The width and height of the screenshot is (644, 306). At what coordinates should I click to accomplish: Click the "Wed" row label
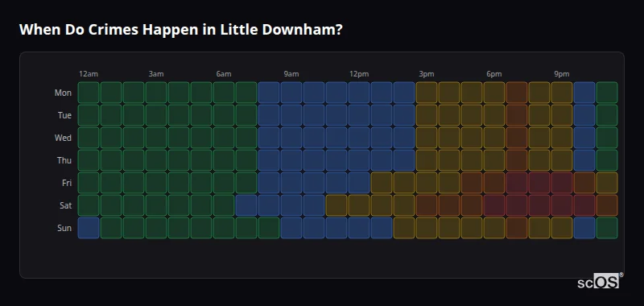click(63, 138)
